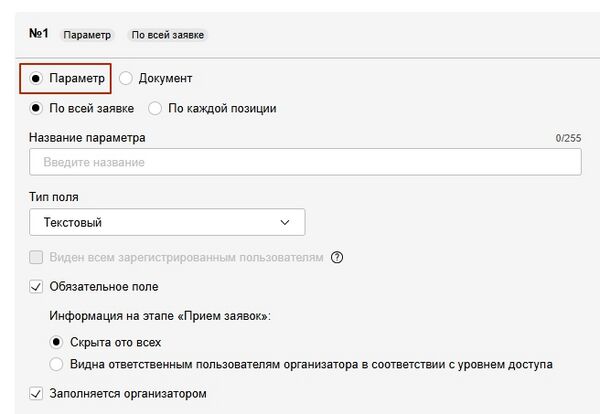The image size is (600, 414).
Task: Click the "Параметр" tag in header
Action: click(x=85, y=34)
